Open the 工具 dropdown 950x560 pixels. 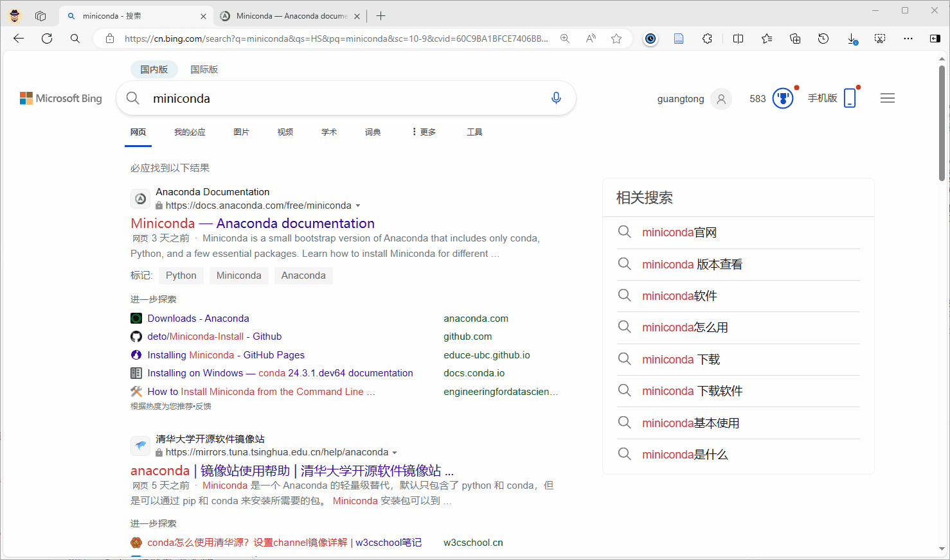click(475, 132)
